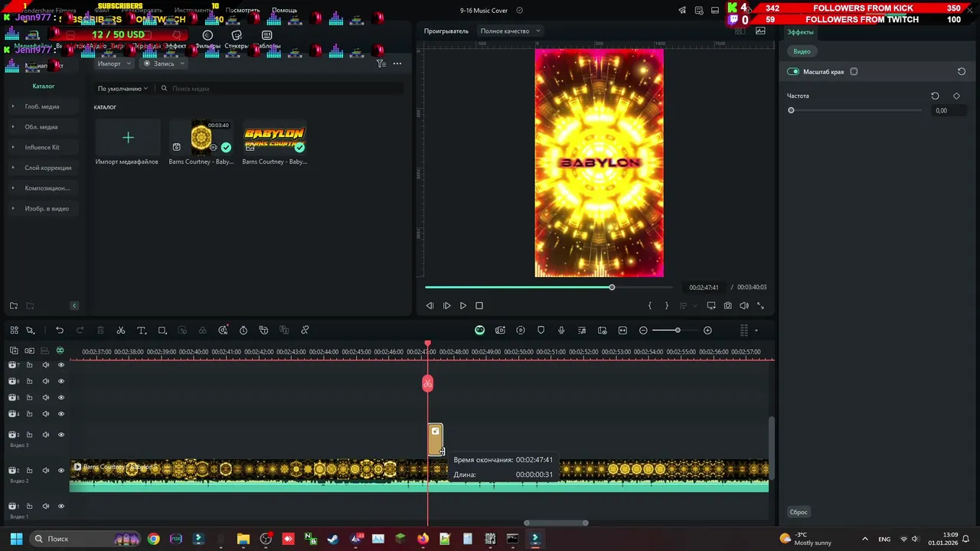Click the Stop button in the preview
The image size is (980, 551).
[x=479, y=305]
